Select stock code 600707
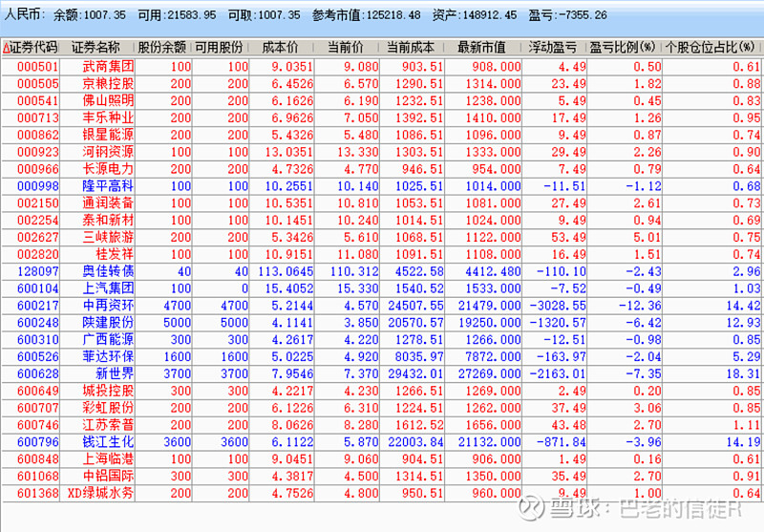 [38, 408]
